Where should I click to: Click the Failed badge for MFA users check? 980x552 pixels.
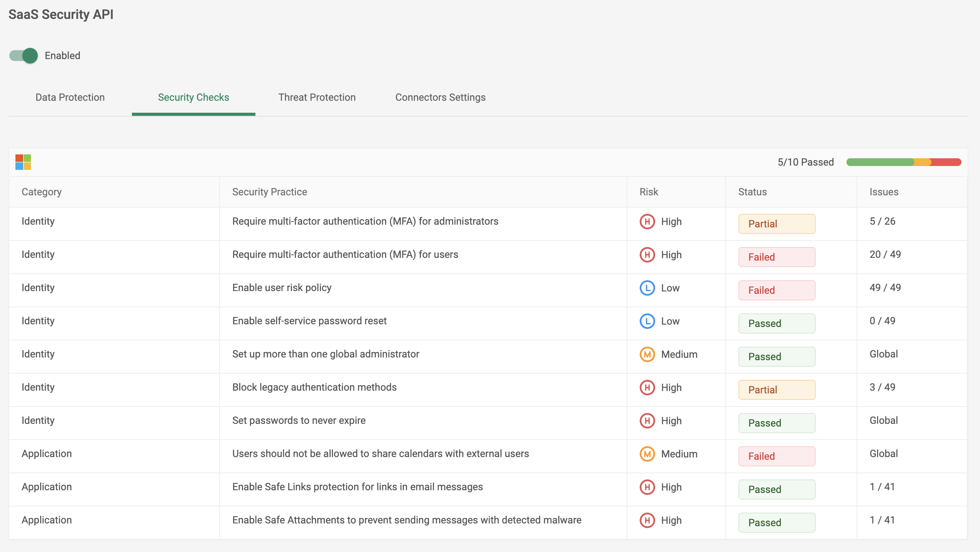point(776,257)
